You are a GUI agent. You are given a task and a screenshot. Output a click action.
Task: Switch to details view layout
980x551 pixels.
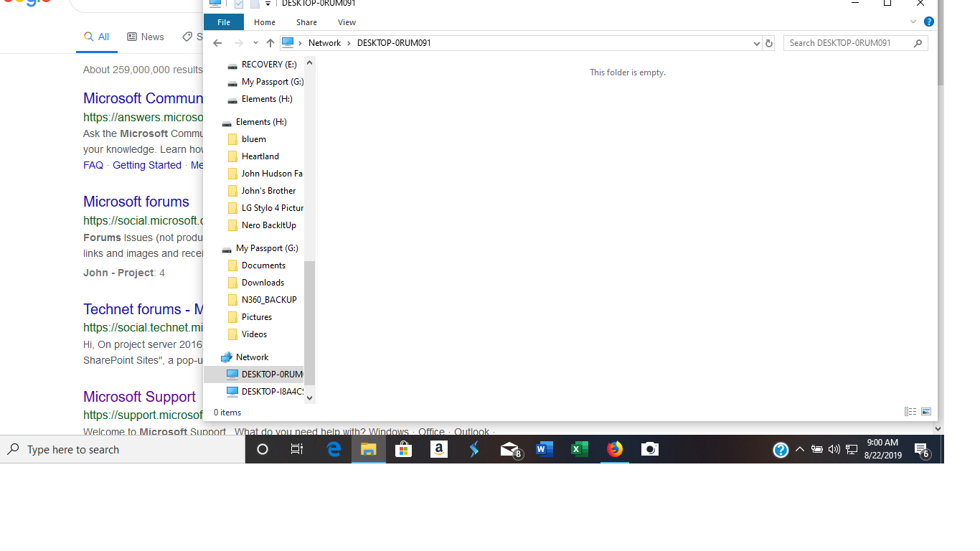(910, 412)
